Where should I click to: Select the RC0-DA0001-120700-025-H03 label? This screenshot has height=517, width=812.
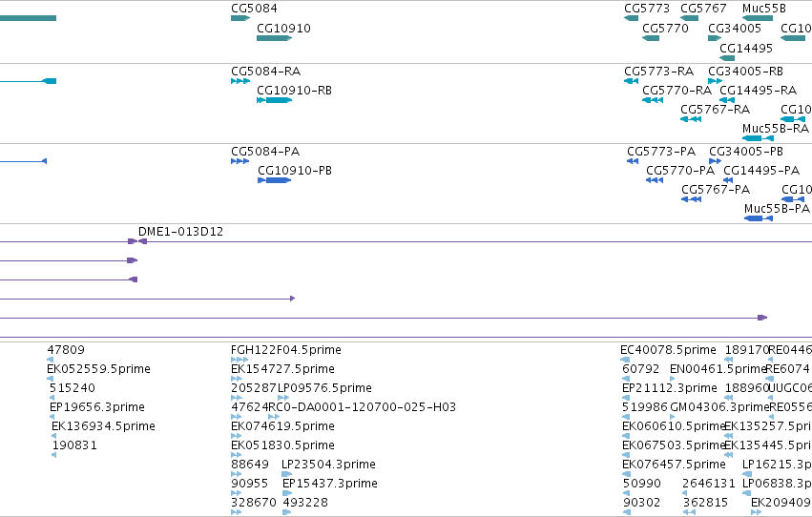click(362, 406)
